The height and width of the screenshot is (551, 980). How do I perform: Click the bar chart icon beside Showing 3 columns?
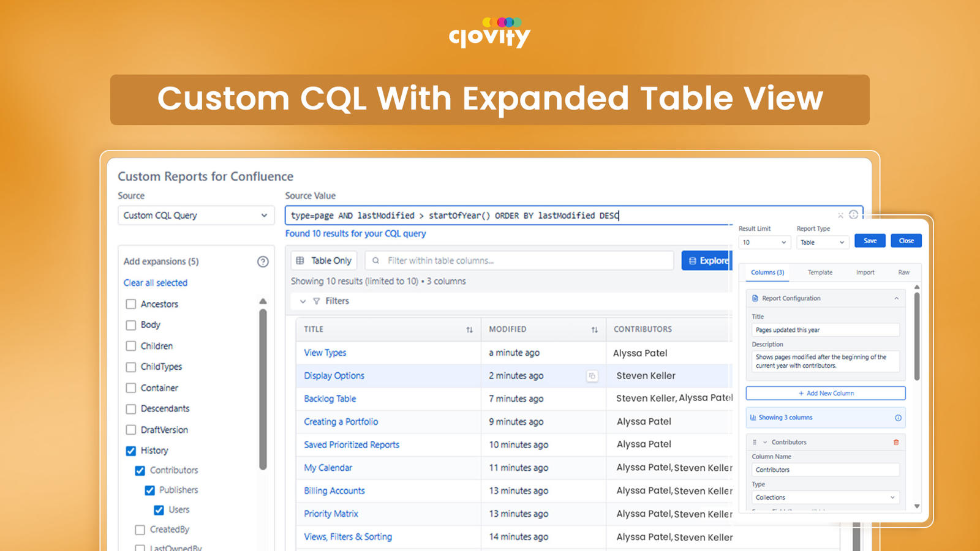753,418
